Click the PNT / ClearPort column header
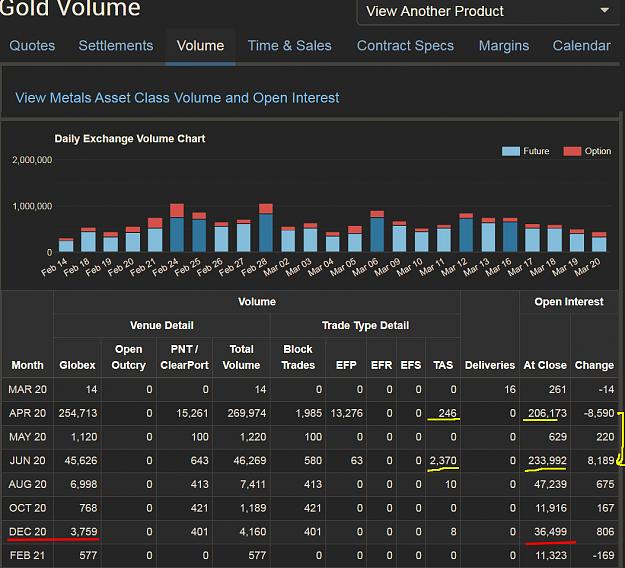The height and width of the screenshot is (568, 625). [185, 357]
